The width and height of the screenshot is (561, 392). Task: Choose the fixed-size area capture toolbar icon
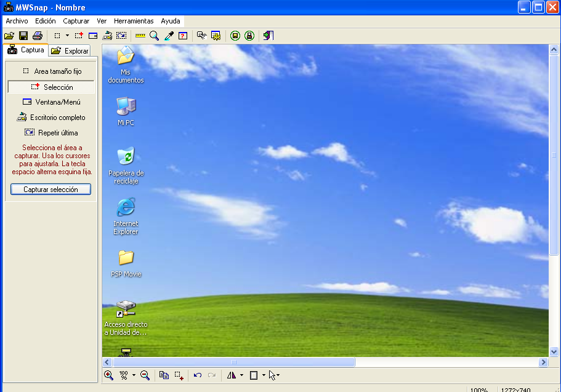click(x=57, y=36)
